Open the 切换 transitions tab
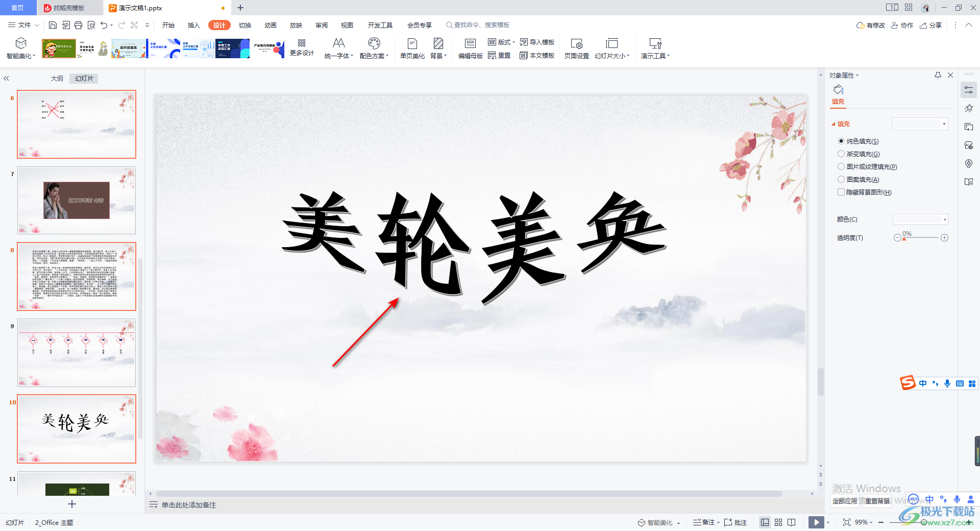 (x=245, y=25)
